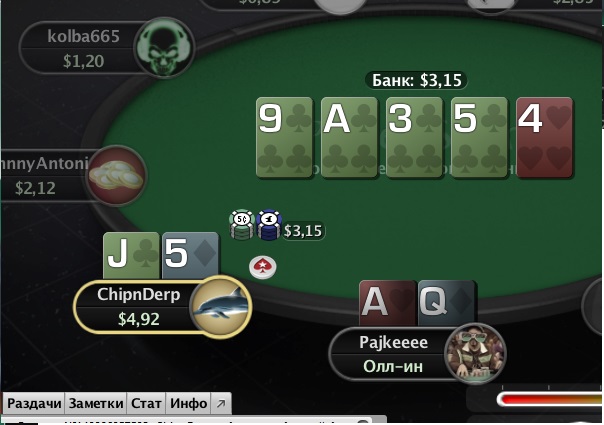Click the blue chip stack
The image size is (604, 425).
click(269, 225)
